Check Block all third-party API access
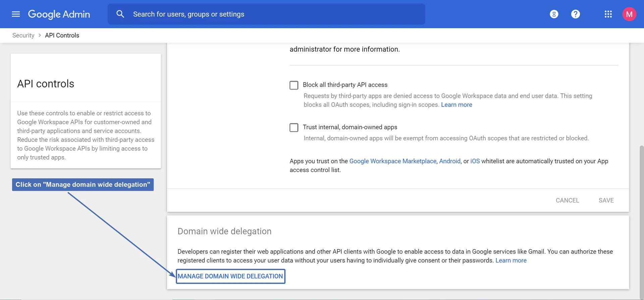644x300 pixels. tap(294, 85)
